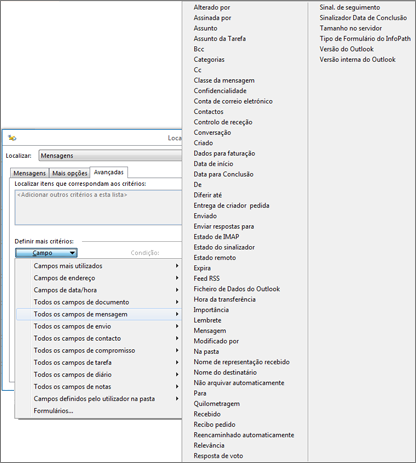This screenshot has width=416, height=463.
Task: Select the Estado remoto field
Action: pyautogui.click(x=215, y=257)
